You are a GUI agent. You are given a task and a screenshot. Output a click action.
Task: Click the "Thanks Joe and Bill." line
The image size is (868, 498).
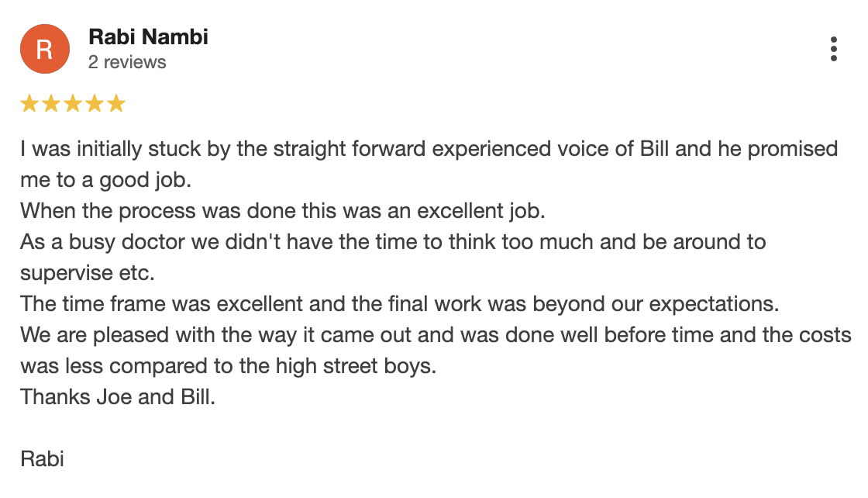pyautogui.click(x=118, y=397)
